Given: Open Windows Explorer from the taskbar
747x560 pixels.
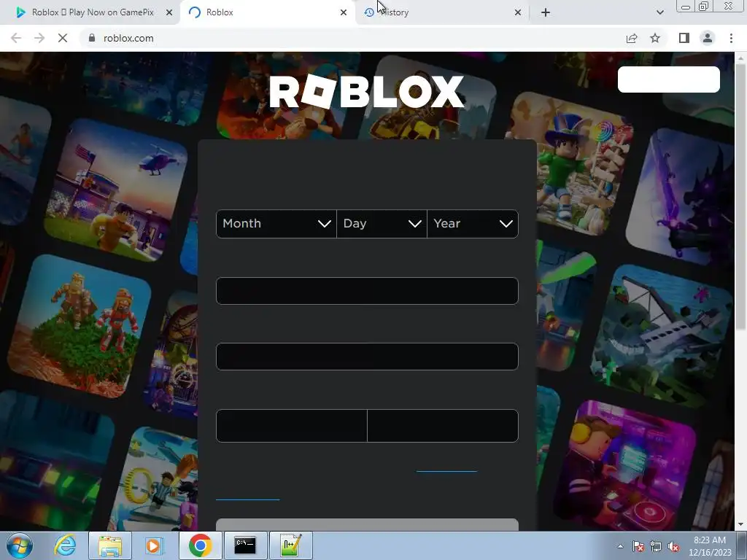Looking at the screenshot, I should point(110,545).
